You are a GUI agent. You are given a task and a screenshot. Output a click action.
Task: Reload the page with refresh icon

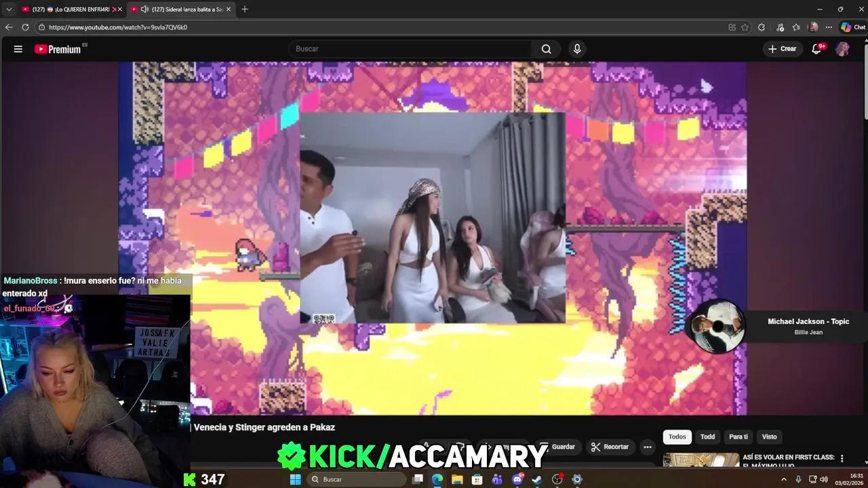pos(25,27)
